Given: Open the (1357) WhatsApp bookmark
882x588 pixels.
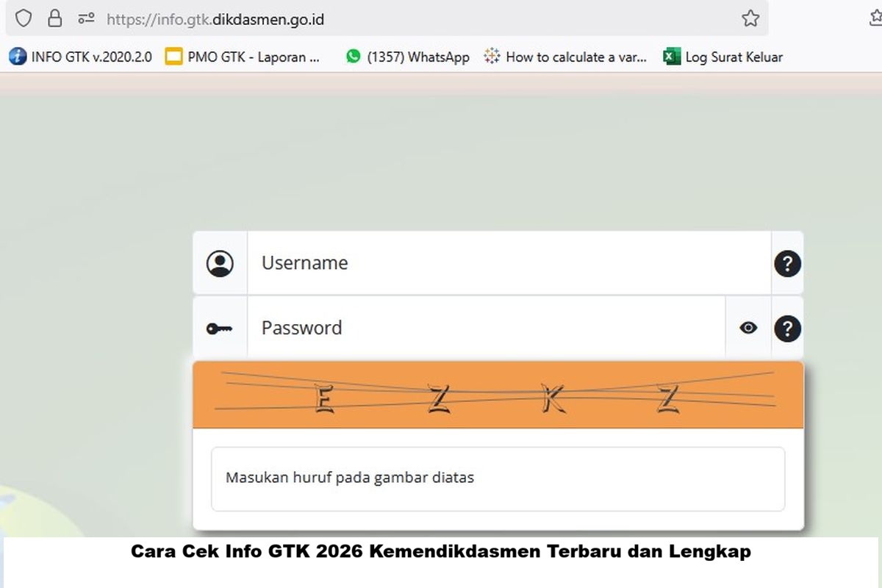Looking at the screenshot, I should pos(408,57).
